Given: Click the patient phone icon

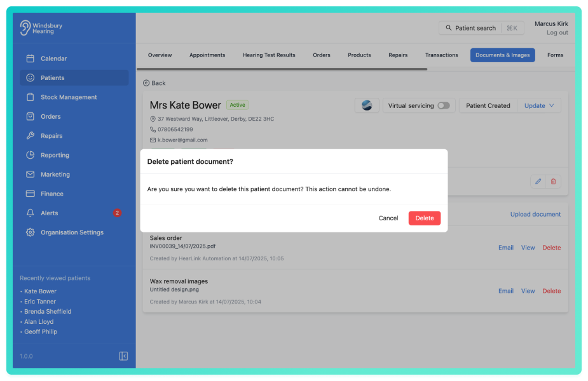Looking at the screenshot, I should click(x=153, y=130).
